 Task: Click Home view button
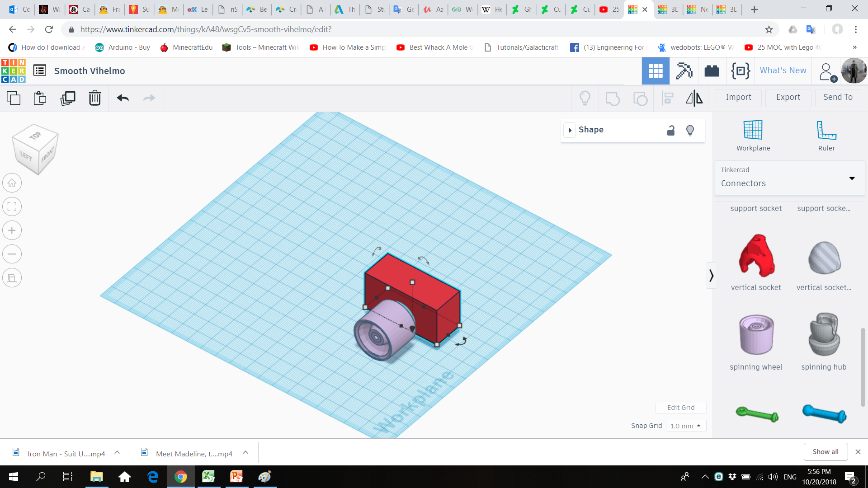(x=12, y=183)
